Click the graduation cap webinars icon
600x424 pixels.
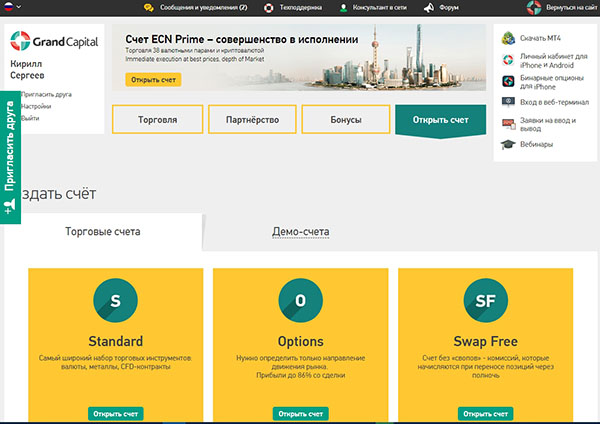[x=508, y=144]
